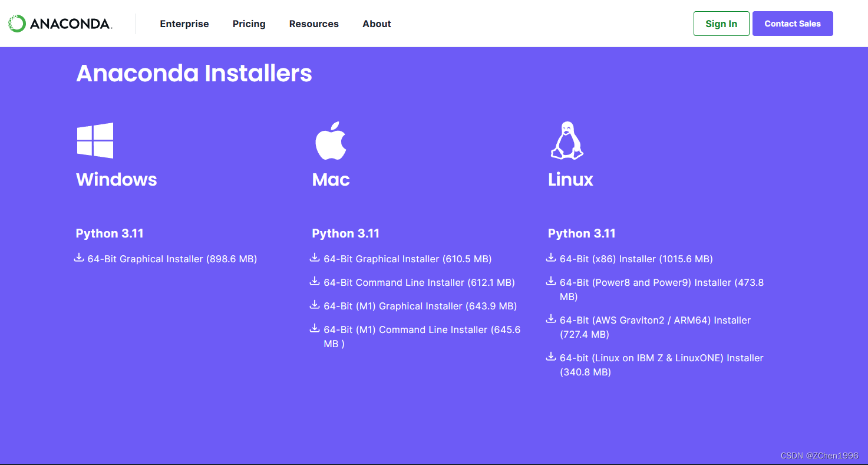Viewport: 868px width, 465px height.
Task: Click download icon beside IBM Z LinuxONE Installer
Action: pyautogui.click(x=551, y=357)
